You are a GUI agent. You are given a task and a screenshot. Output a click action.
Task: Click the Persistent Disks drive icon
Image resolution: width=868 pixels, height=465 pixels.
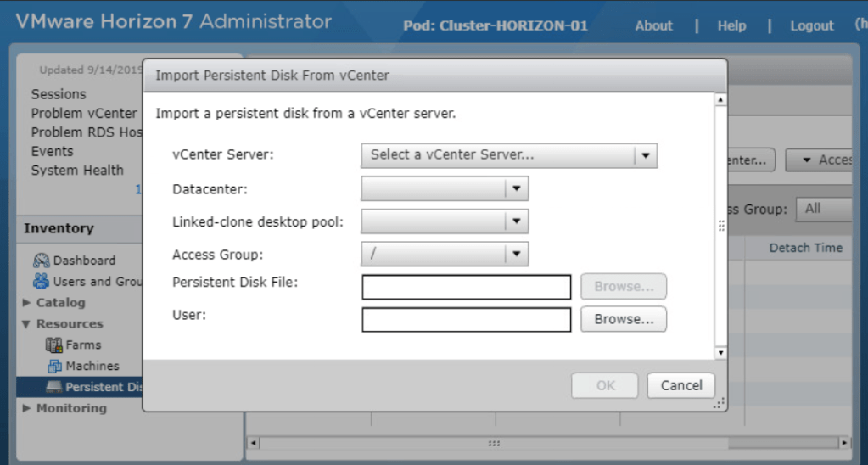point(54,388)
